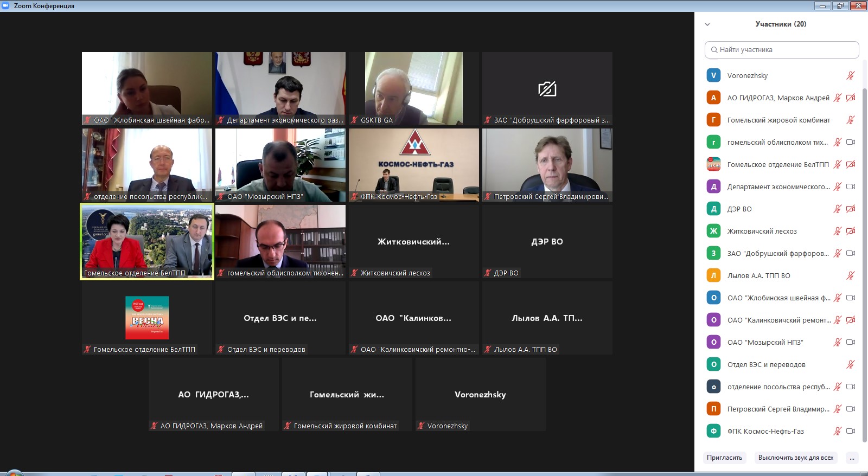The width and height of the screenshot is (868, 476).
Task: Toggle the video icon of Житковичский лесхоз participant
Action: (850, 231)
